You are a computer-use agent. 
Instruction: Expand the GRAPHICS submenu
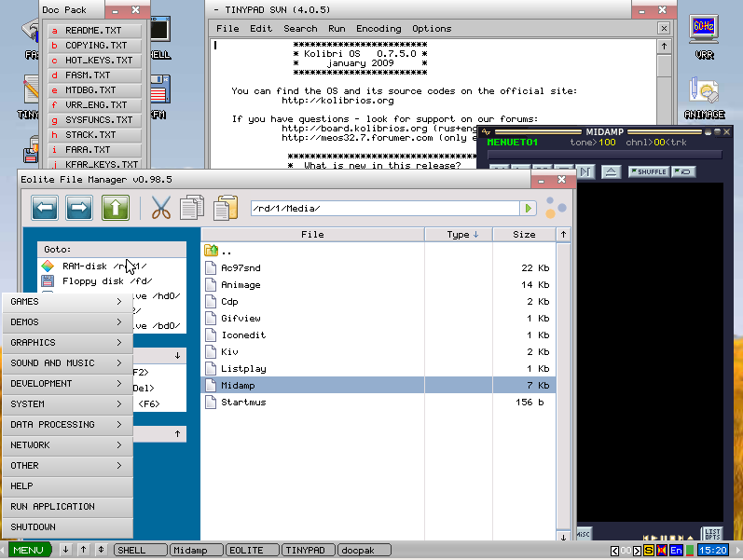pos(67,343)
